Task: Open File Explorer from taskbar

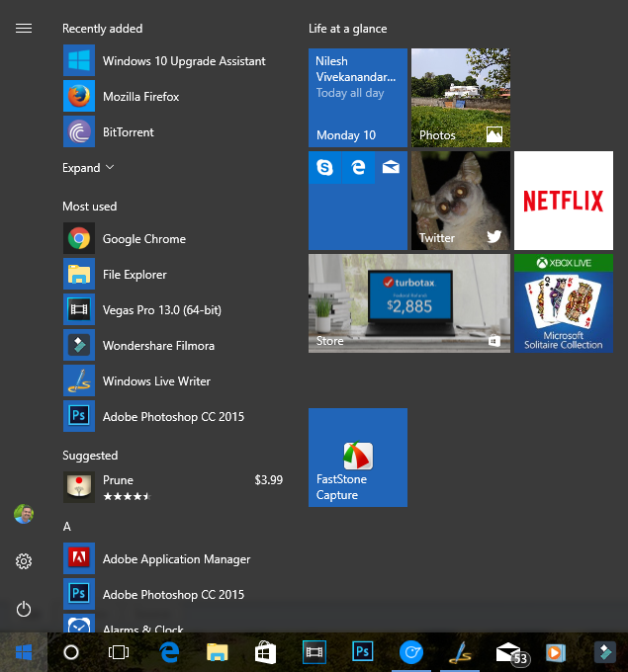Action: [218, 652]
